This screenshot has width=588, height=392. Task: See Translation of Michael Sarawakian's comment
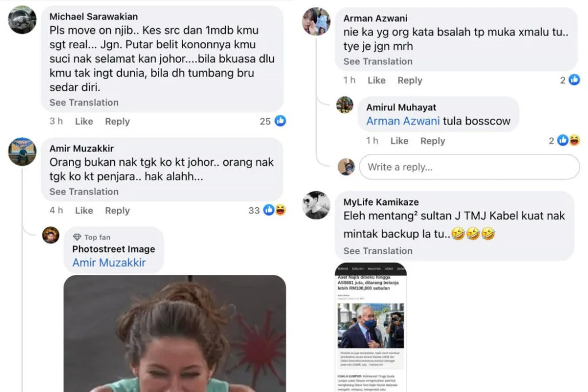(84, 102)
